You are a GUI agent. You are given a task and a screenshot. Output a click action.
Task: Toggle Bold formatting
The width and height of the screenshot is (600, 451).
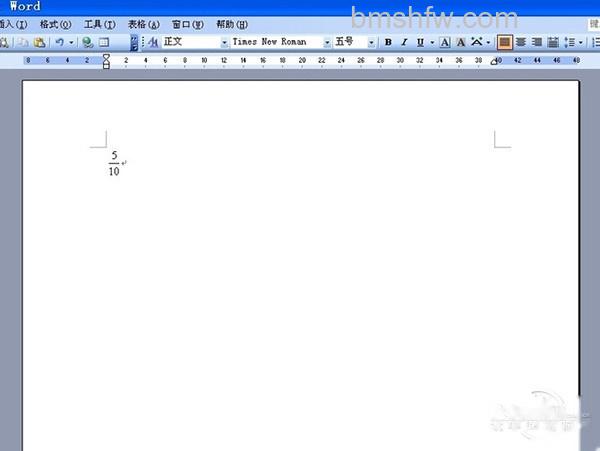pos(388,42)
